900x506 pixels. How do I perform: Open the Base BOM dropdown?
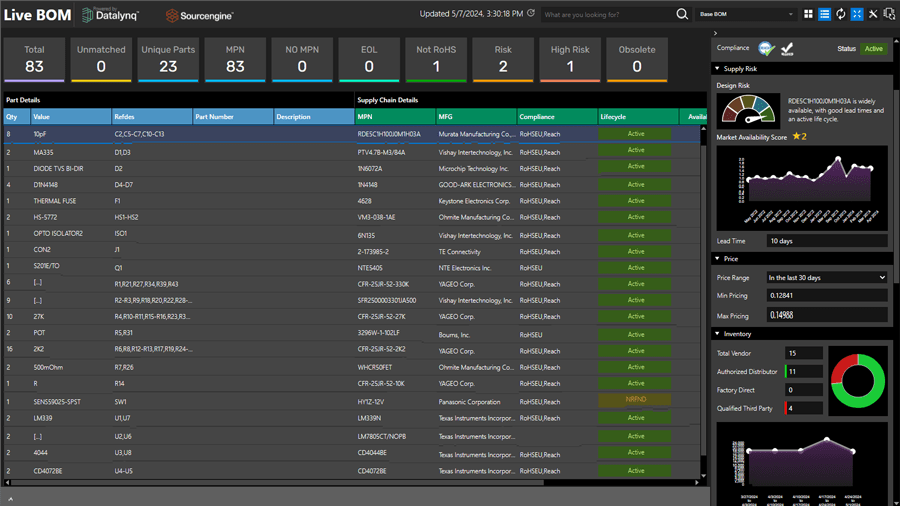(x=746, y=14)
